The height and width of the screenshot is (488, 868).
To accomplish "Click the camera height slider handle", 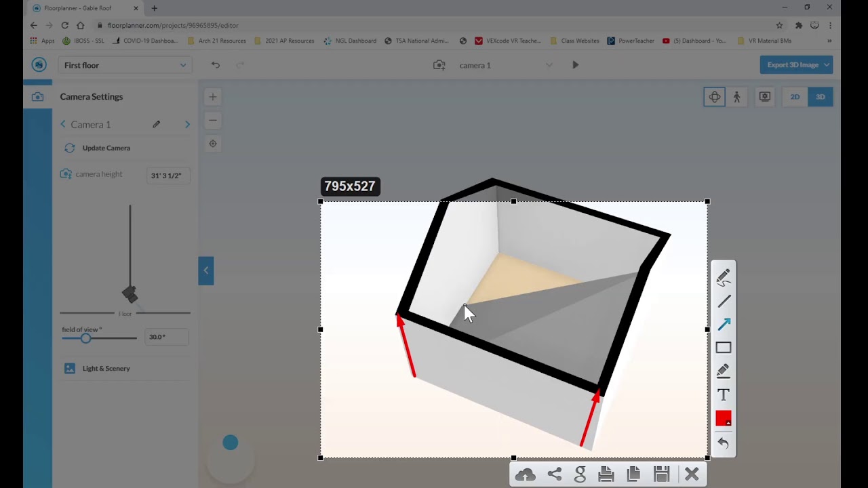I will 130,294.
